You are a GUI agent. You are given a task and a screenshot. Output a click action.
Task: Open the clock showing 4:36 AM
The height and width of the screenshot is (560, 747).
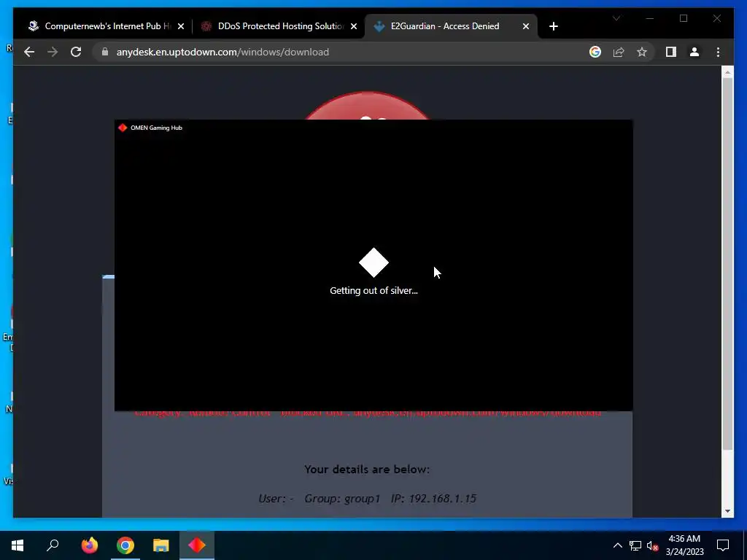coord(684,545)
